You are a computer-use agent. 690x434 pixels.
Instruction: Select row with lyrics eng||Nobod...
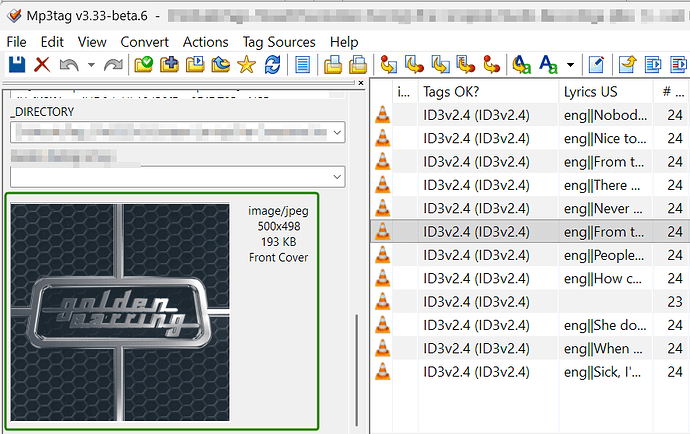pos(530,115)
